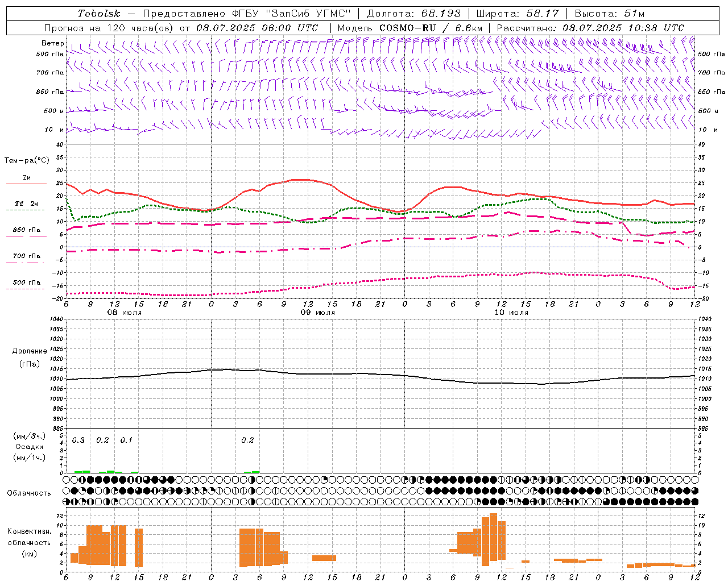Click the 'Осадки' precipitation label
The image size is (728, 582).
click(30, 447)
